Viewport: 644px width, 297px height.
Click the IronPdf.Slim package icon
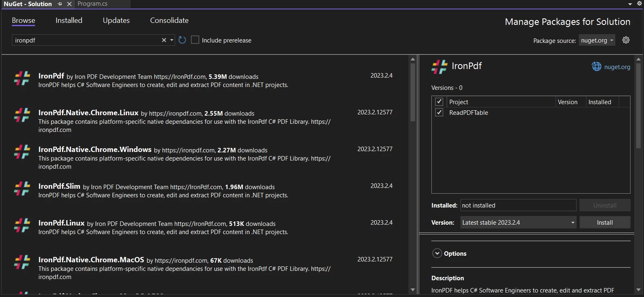pyautogui.click(x=22, y=188)
